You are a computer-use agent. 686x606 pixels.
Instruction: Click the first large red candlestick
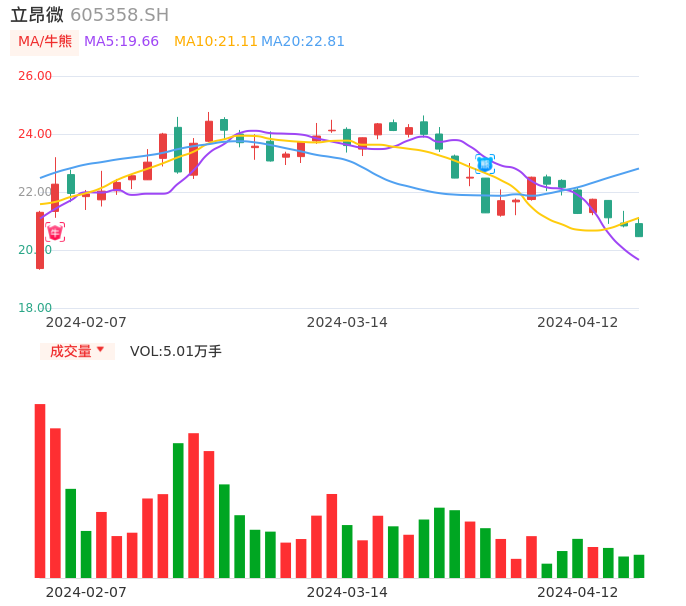click(x=40, y=240)
